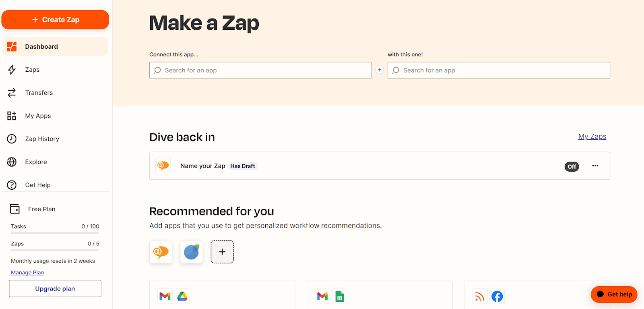Open the three-dot menu for draft Zap
Image resolution: width=644 pixels, height=309 pixels.
[x=595, y=166]
